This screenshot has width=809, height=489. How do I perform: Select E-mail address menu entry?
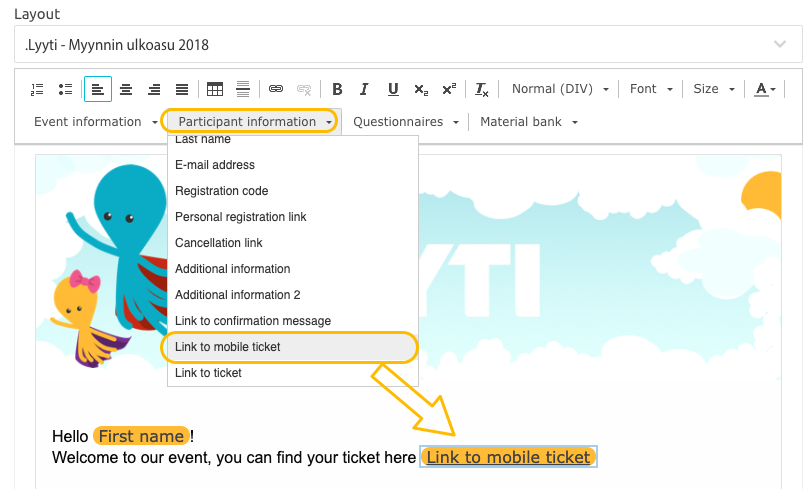[x=293, y=165]
